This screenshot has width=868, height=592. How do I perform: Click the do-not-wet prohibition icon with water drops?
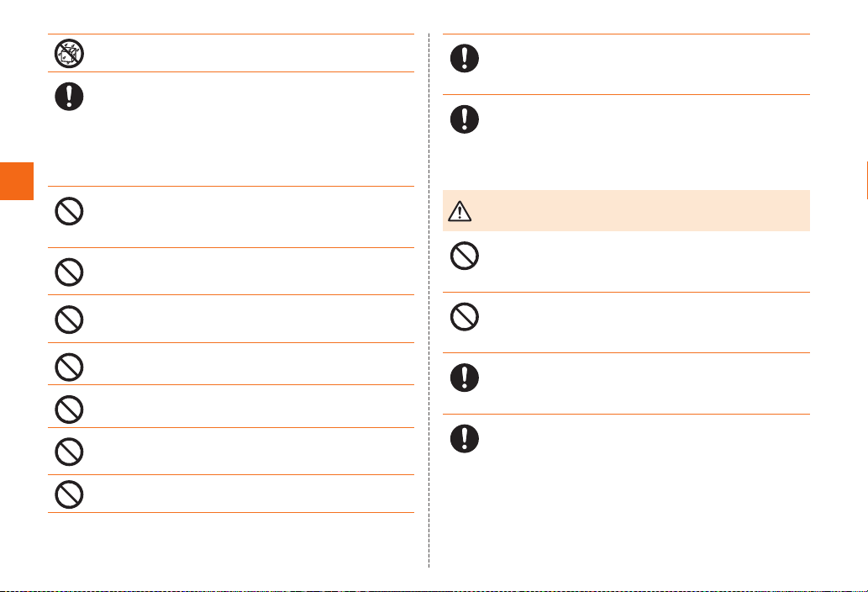coord(69,54)
